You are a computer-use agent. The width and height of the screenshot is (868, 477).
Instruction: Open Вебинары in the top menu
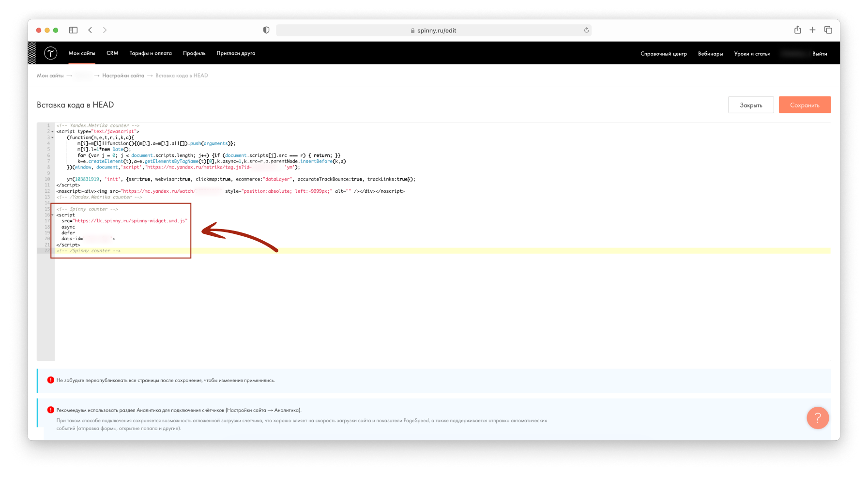[710, 54]
